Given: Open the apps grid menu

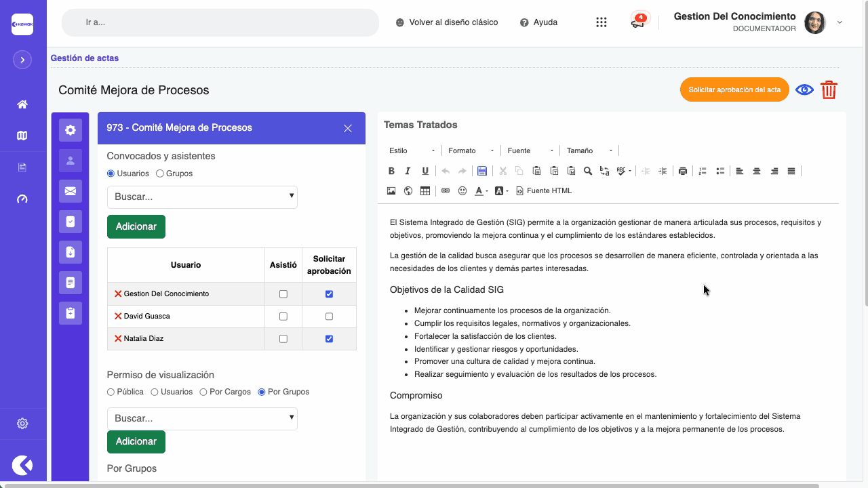Looking at the screenshot, I should click(601, 22).
